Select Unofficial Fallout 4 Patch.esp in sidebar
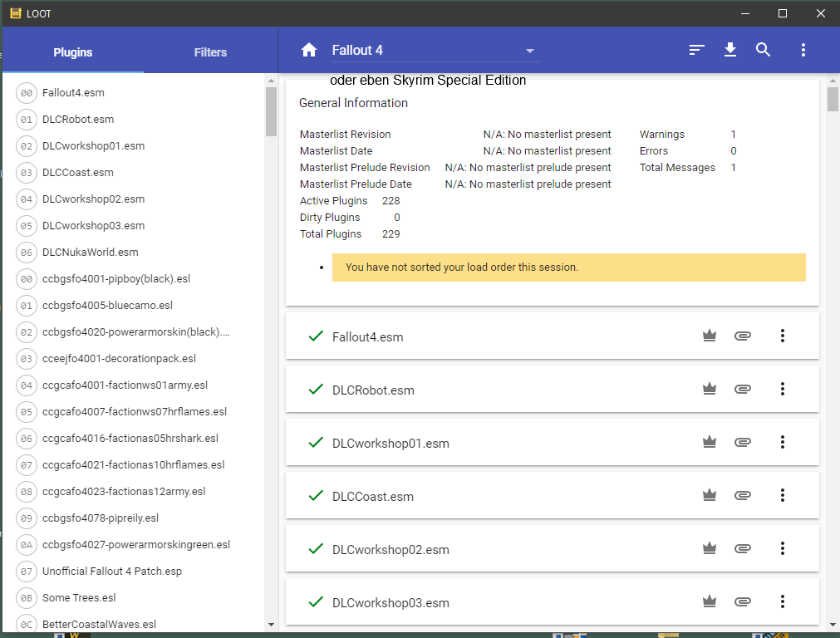Image resolution: width=840 pixels, height=638 pixels. point(112,572)
